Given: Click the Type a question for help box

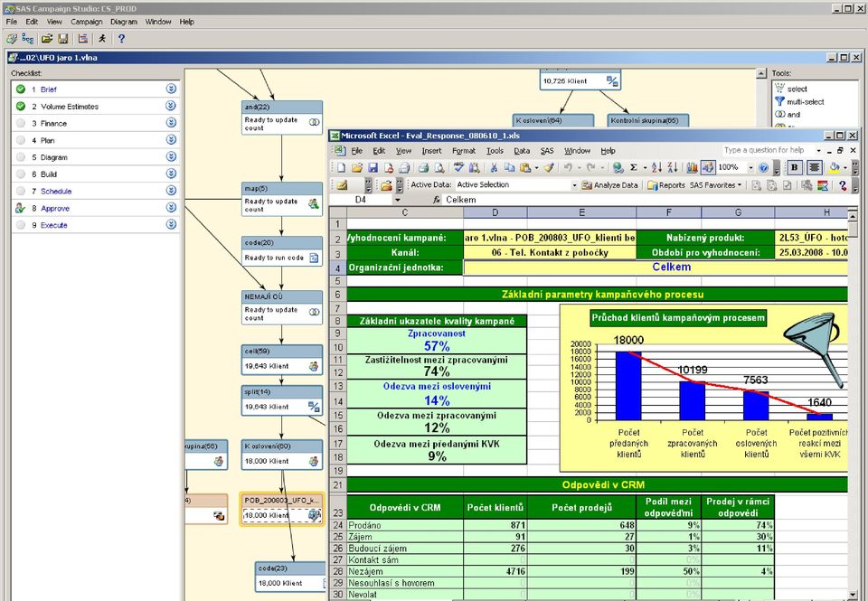Looking at the screenshot, I should click(x=767, y=150).
